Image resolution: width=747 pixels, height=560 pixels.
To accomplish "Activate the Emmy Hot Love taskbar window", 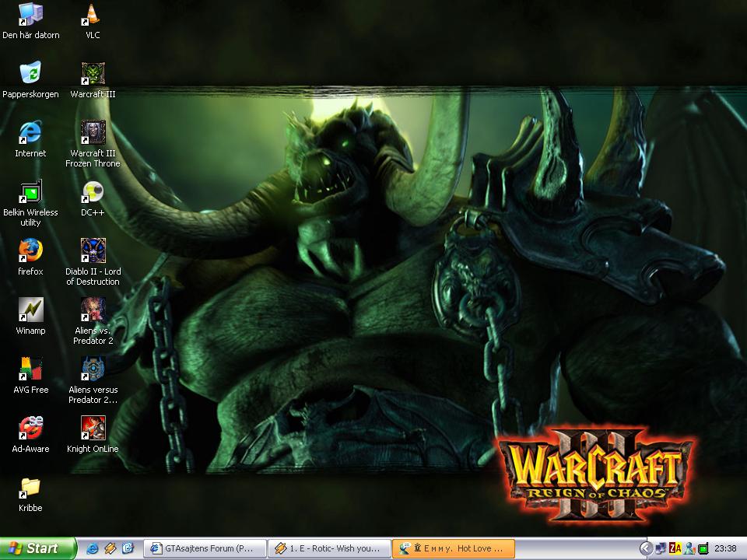I will click(x=453, y=548).
